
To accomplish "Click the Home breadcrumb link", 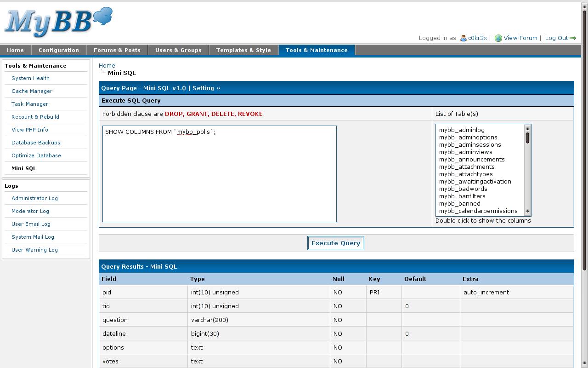I will click(x=107, y=65).
